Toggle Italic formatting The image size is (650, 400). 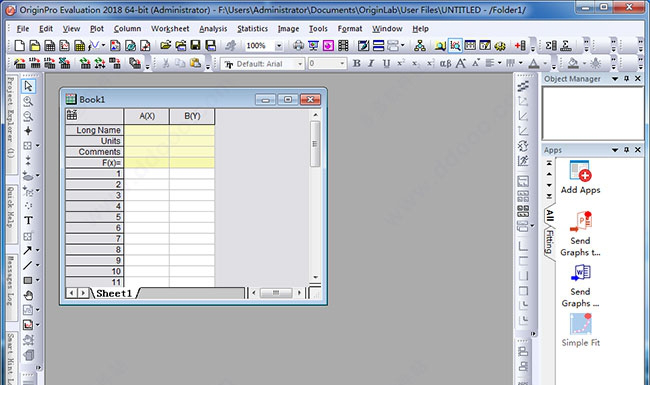[371, 63]
